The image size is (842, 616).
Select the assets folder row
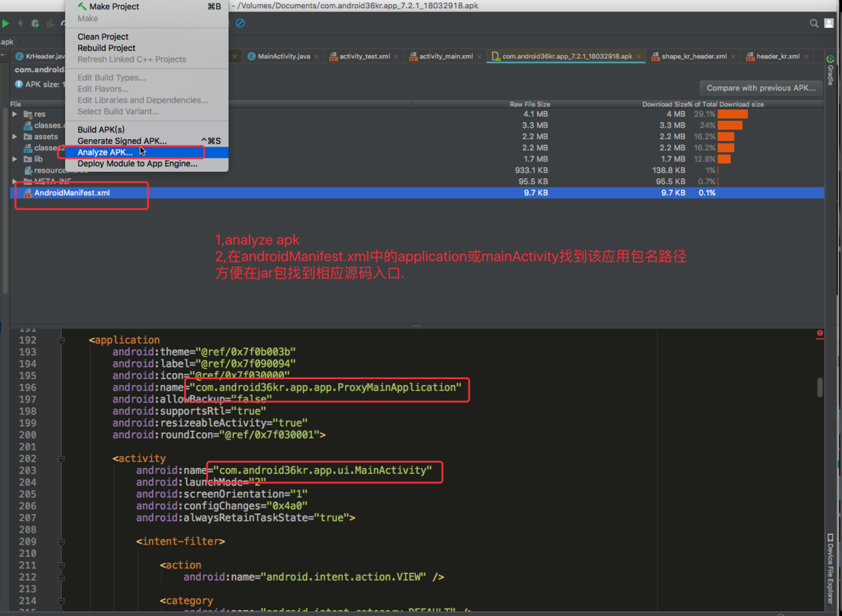tap(417, 137)
